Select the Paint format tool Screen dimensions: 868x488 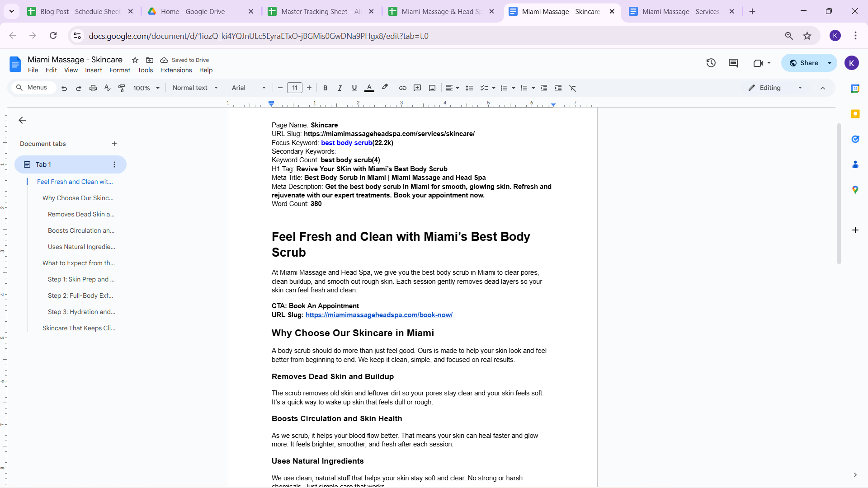click(x=122, y=88)
